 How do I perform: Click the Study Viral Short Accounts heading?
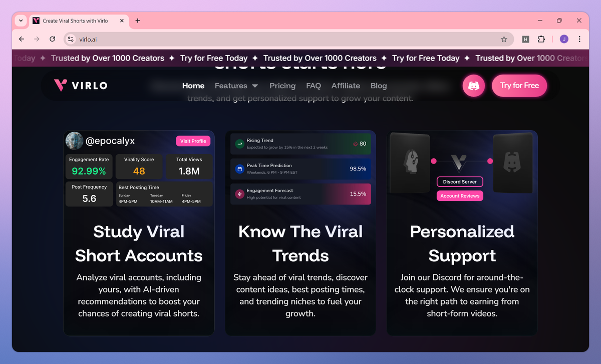pos(139,244)
